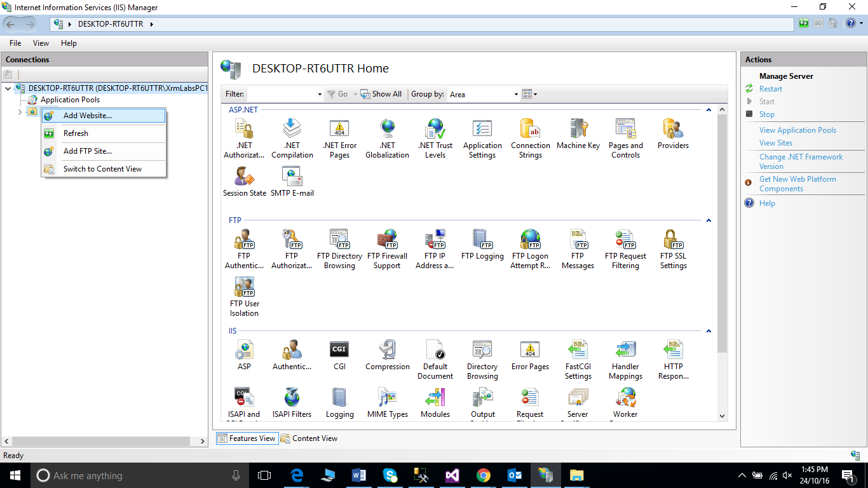
Task: Open the Group by Area dropdown
Action: 484,94
